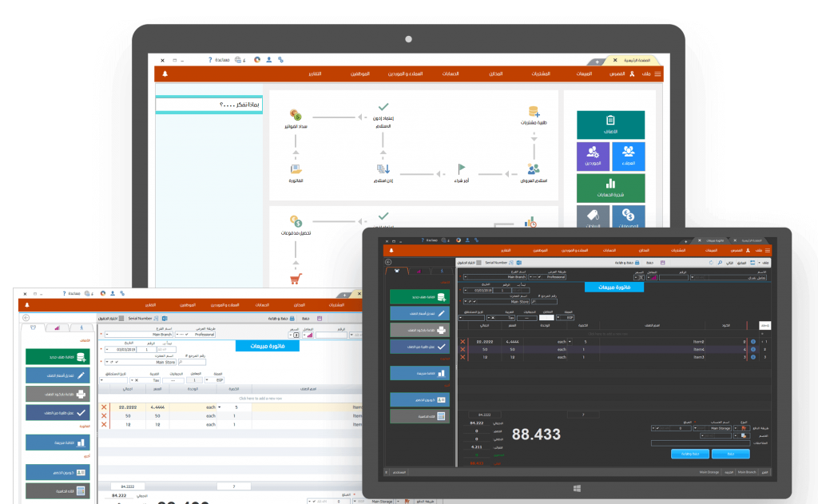Delete the row with total 50 in the light invoice window
Viewport: 818px width, 504px height.
104,416
